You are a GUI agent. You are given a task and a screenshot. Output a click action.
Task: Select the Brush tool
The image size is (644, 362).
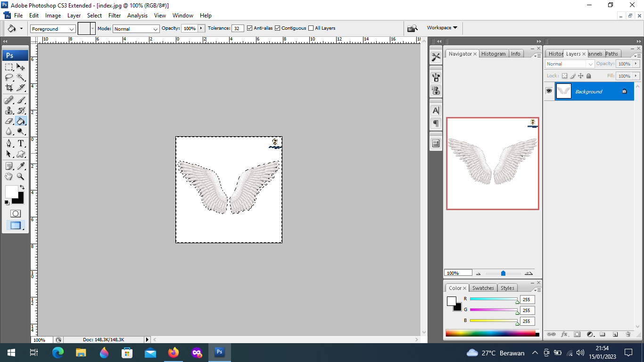point(21,100)
